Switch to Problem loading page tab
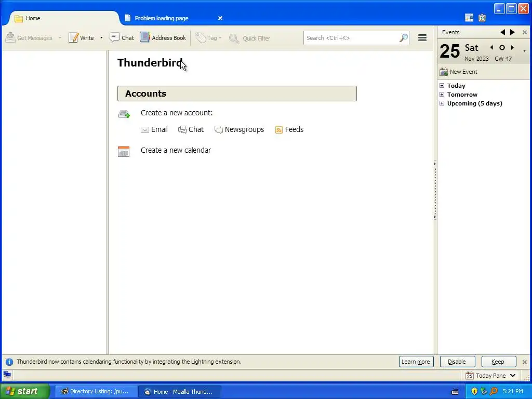Viewport: 532px width, 399px height. pyautogui.click(x=162, y=18)
